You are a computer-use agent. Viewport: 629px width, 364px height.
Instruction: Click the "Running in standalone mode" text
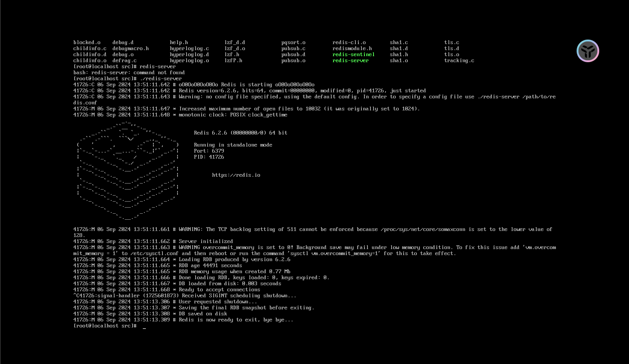pos(233,145)
